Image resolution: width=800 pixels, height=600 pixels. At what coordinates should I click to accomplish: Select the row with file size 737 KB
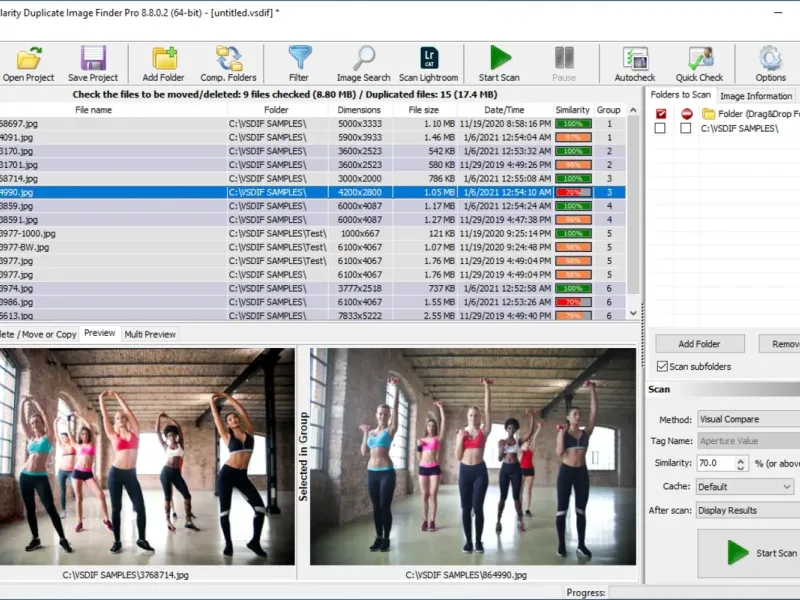(x=312, y=288)
